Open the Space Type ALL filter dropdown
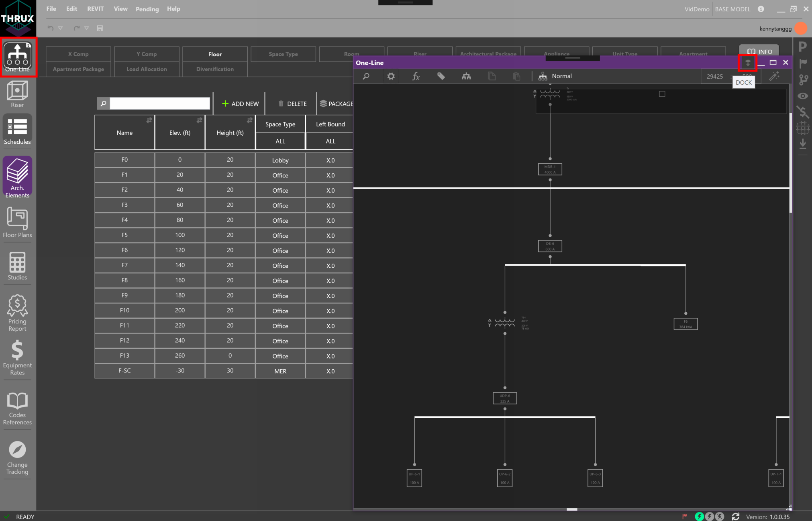The width and height of the screenshot is (812, 521). [x=280, y=141]
